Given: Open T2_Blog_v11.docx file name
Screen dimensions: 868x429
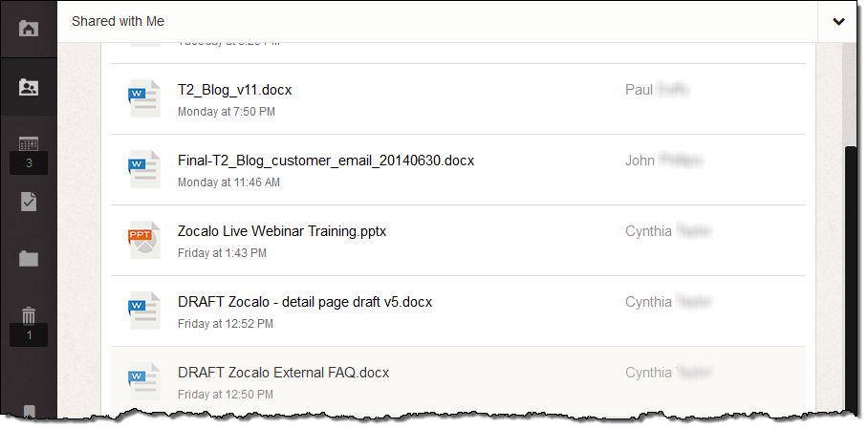Looking at the screenshot, I should pyautogui.click(x=234, y=90).
